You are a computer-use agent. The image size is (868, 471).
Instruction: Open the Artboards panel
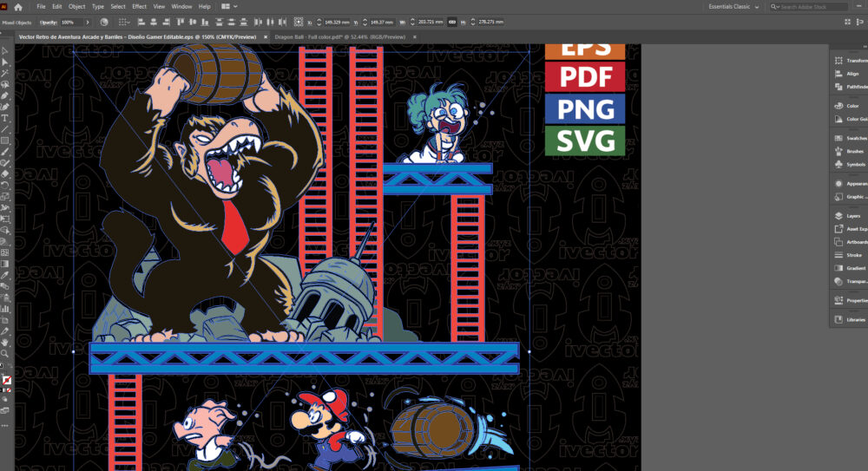[x=851, y=242]
